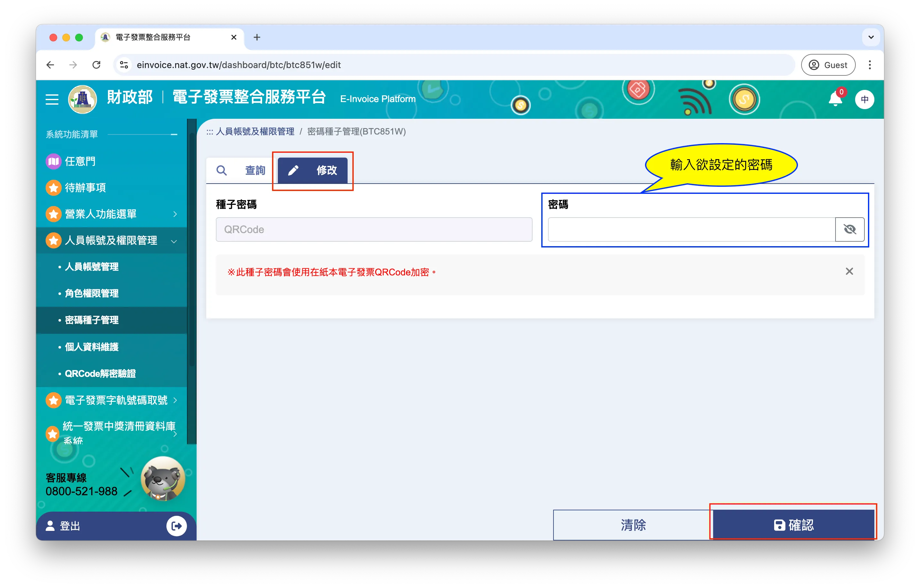
Task: Expand 營業人功能選單 chevron
Action: click(175, 214)
